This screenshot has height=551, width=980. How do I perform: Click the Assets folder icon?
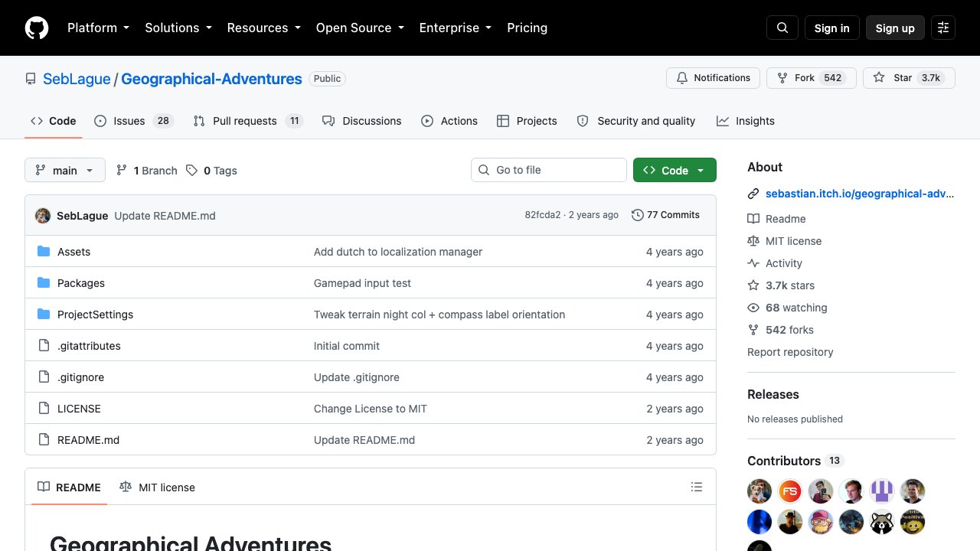[x=44, y=252]
